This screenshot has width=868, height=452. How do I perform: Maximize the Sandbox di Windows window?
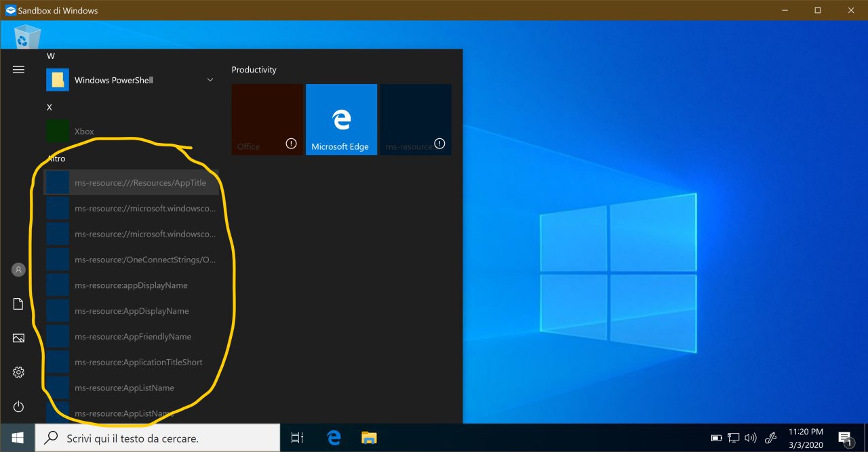click(818, 10)
